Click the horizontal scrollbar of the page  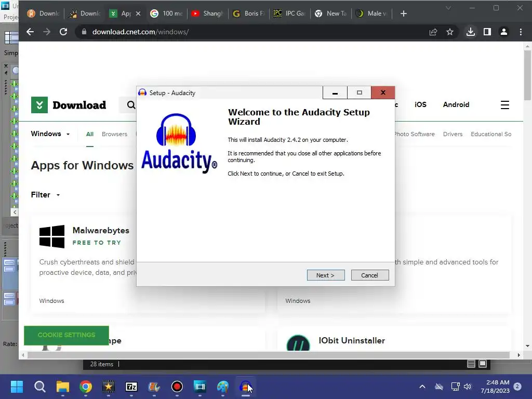tap(269, 355)
